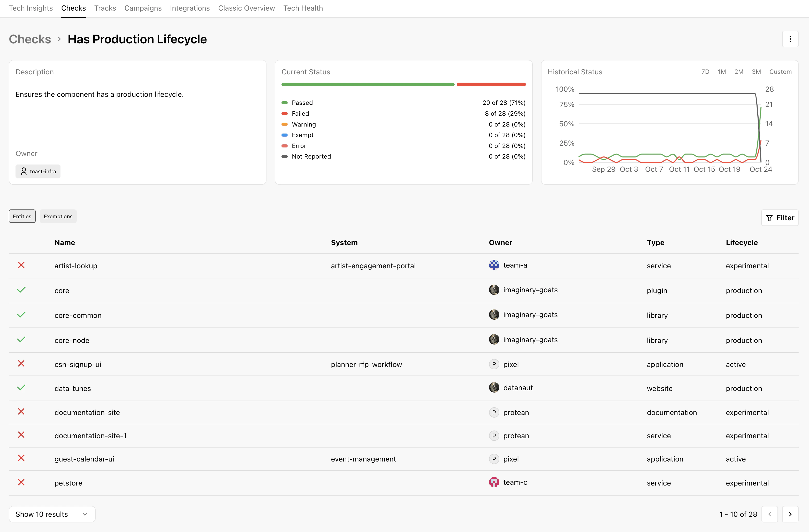Sort by the Name column header
Viewport: 809px width, 532px height.
[x=65, y=242]
